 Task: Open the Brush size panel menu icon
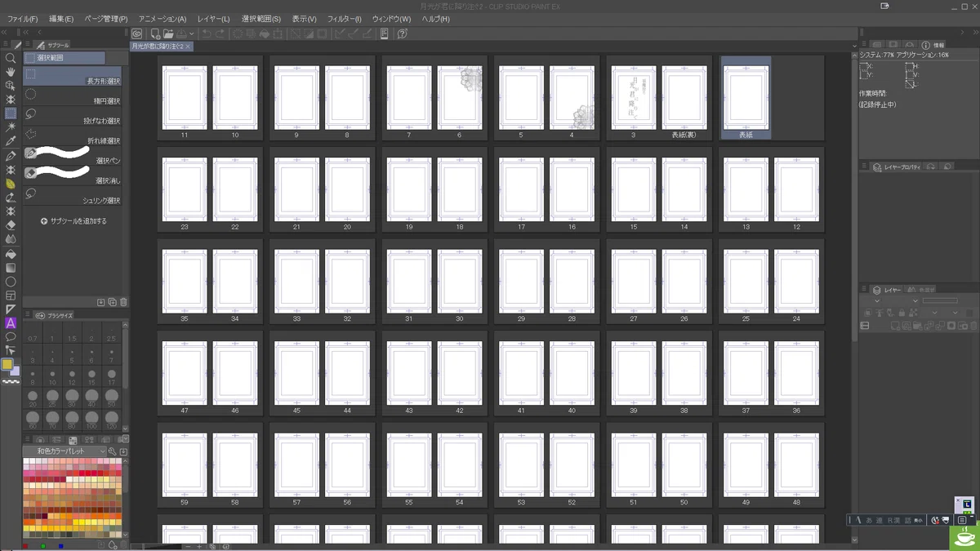(27, 314)
